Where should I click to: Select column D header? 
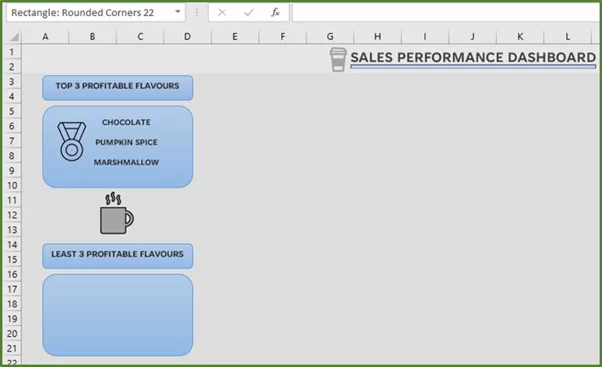pos(187,36)
